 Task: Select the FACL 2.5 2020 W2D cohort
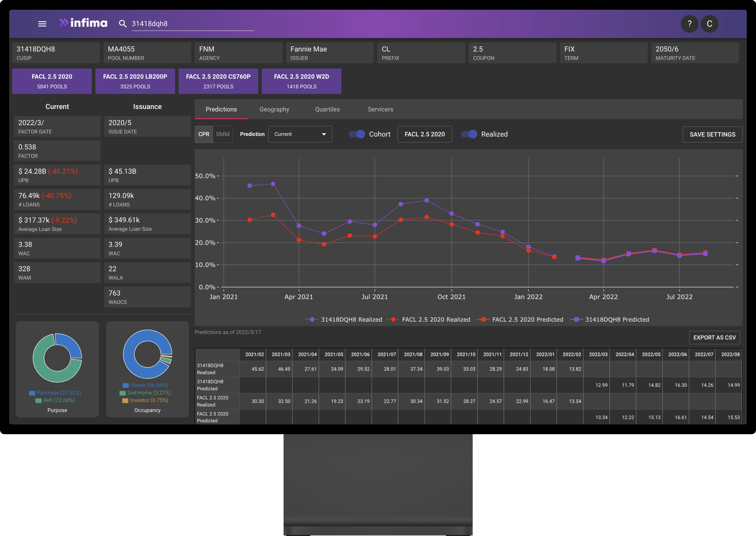[x=301, y=81]
